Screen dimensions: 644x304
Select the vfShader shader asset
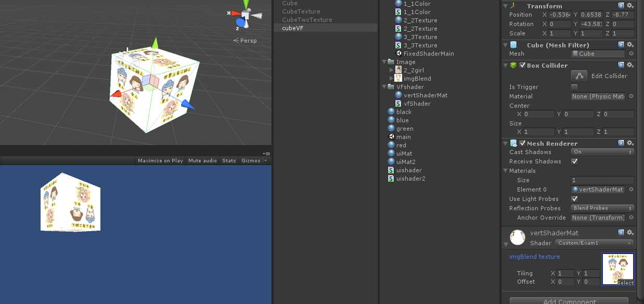413,104
